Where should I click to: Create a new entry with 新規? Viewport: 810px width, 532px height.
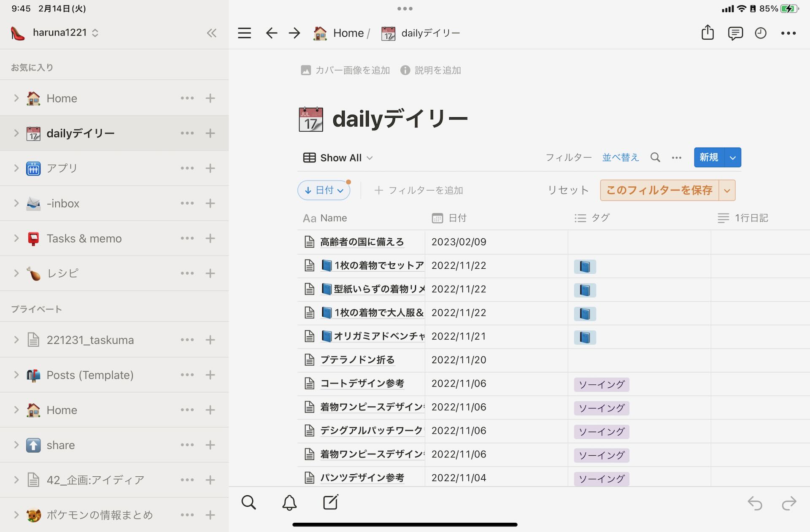pyautogui.click(x=709, y=157)
